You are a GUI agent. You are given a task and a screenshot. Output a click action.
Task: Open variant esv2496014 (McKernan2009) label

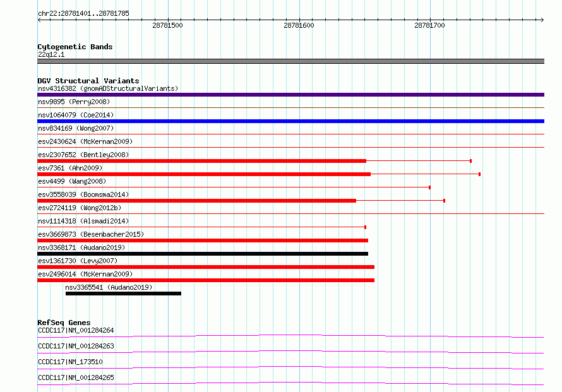pos(85,274)
